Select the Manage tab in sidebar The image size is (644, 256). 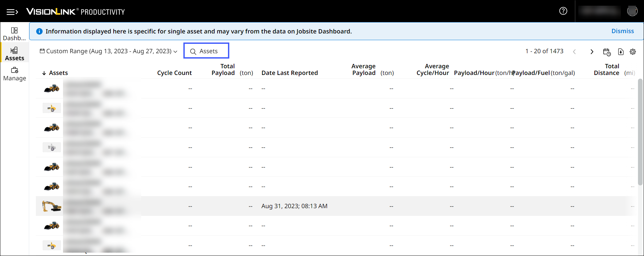tap(14, 74)
